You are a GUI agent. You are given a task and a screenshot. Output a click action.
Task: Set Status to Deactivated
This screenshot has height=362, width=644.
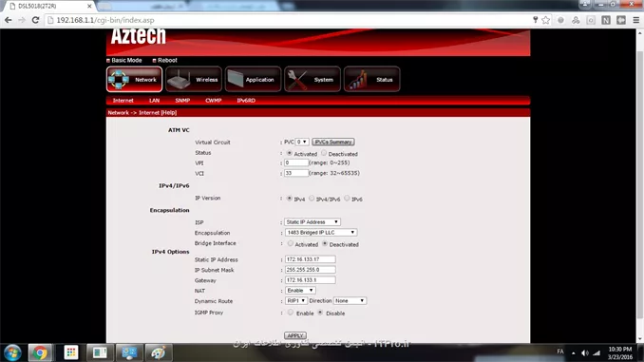324,153
